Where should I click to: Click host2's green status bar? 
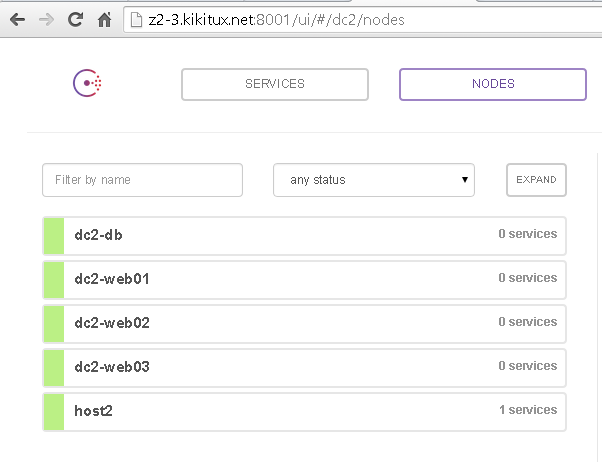click(x=54, y=412)
